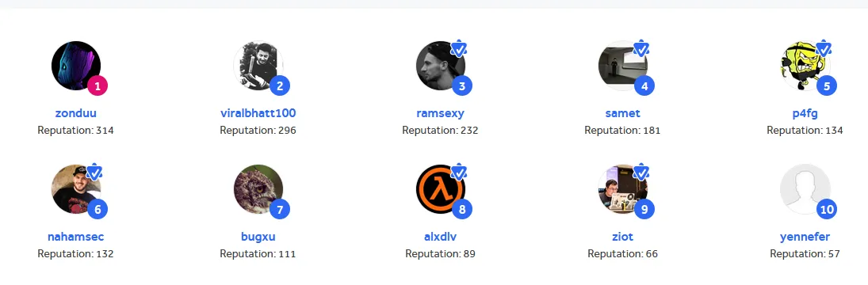Open the samet profile link

coord(622,113)
